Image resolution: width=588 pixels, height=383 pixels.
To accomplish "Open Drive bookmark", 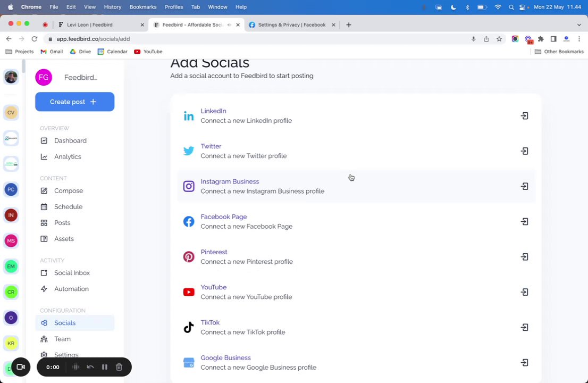I will tap(80, 52).
